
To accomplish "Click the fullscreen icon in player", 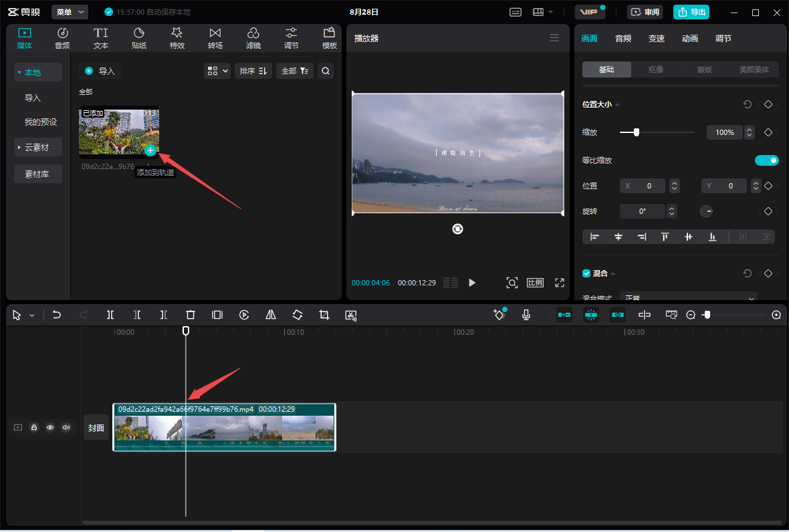I will point(560,283).
